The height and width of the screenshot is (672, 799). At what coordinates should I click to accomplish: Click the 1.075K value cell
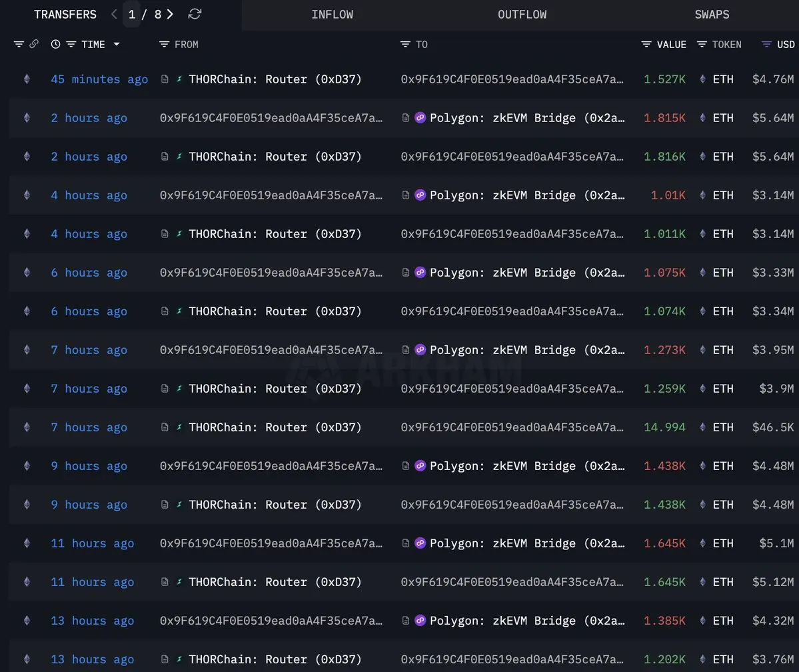[664, 273]
